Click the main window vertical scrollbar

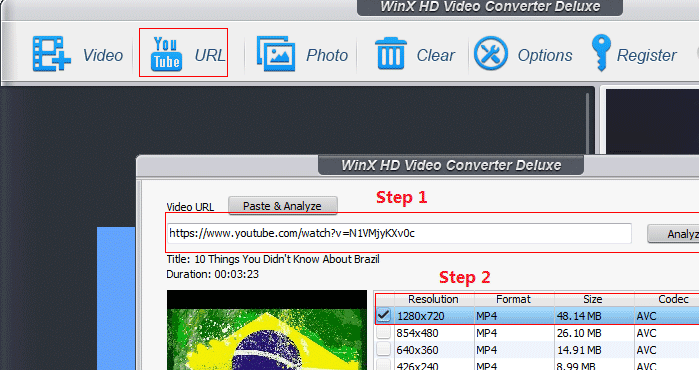pyautogui.click(x=588, y=123)
